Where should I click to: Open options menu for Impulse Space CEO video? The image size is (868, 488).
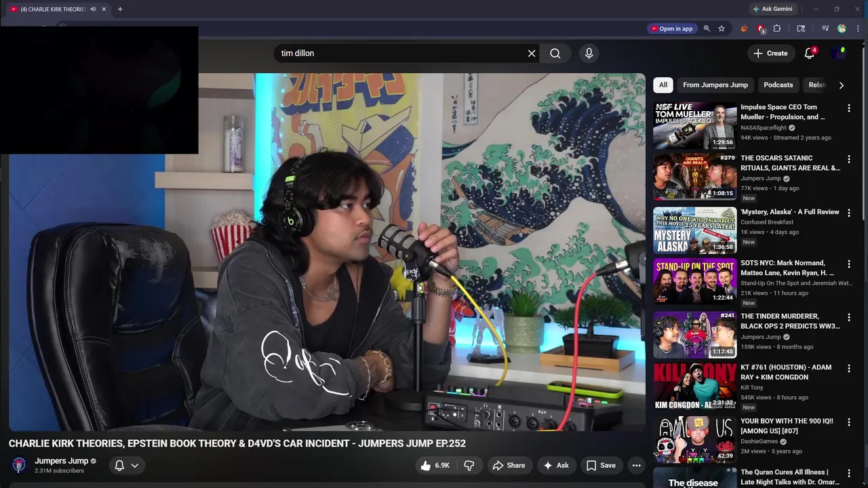(849, 108)
